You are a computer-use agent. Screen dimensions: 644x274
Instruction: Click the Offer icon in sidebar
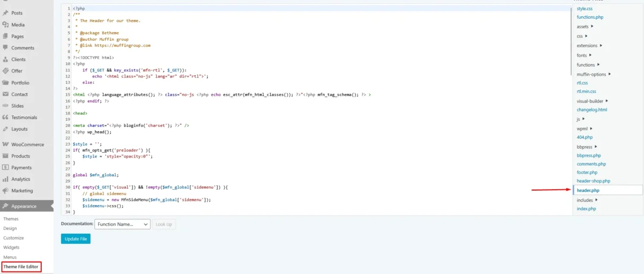5,71
